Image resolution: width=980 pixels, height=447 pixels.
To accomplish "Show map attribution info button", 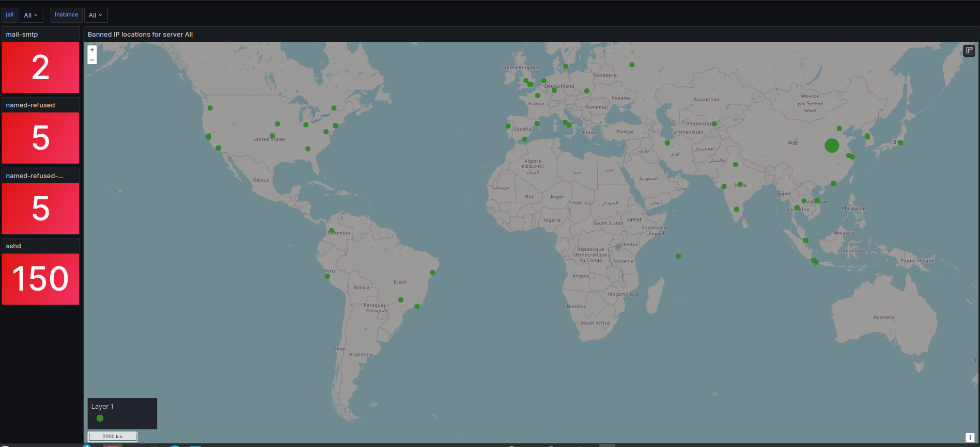I will click(970, 437).
